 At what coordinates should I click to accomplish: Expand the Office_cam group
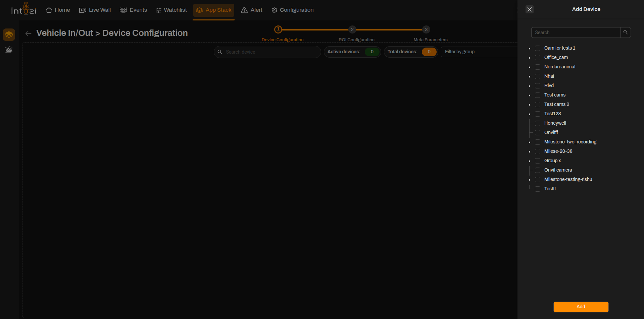pyautogui.click(x=530, y=58)
